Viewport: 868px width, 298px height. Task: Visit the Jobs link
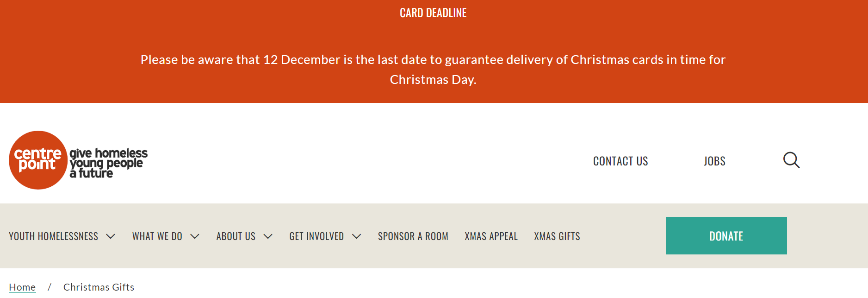tap(714, 161)
